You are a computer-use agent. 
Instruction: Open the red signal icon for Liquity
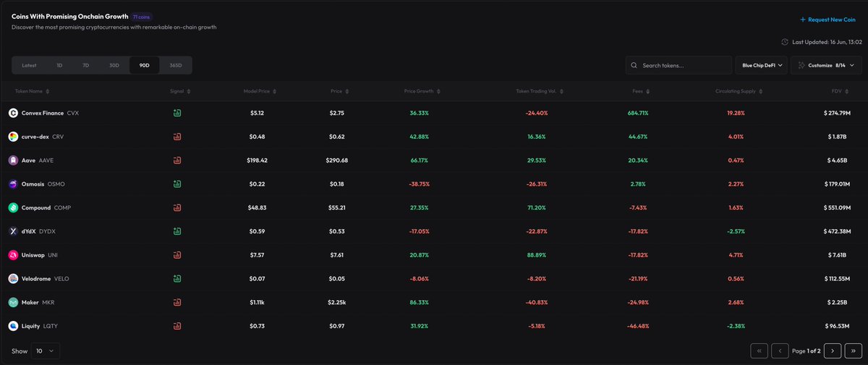[177, 326]
